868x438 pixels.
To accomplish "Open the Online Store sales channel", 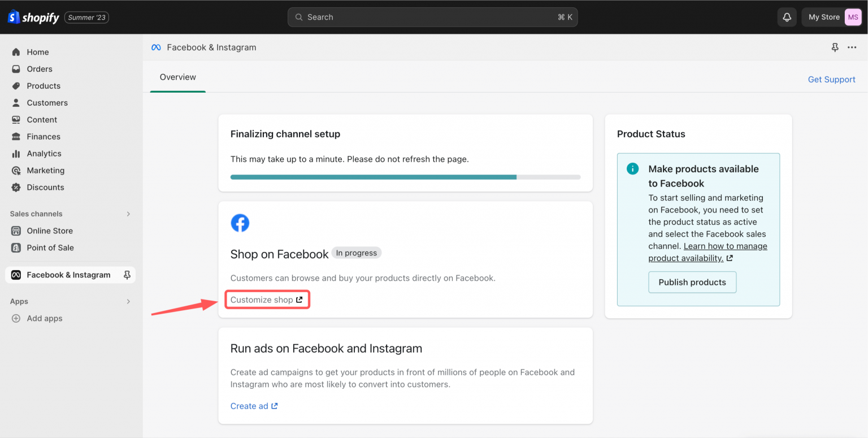I will point(50,231).
